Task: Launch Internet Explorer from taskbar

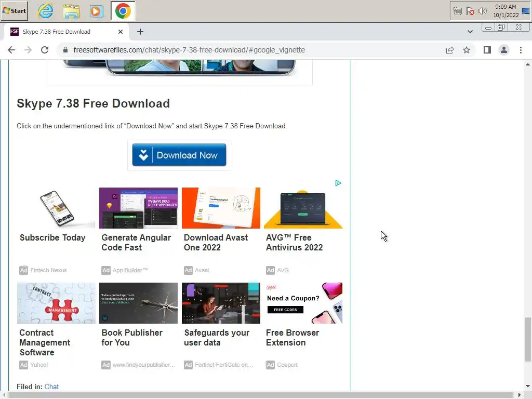Action: coord(46,11)
